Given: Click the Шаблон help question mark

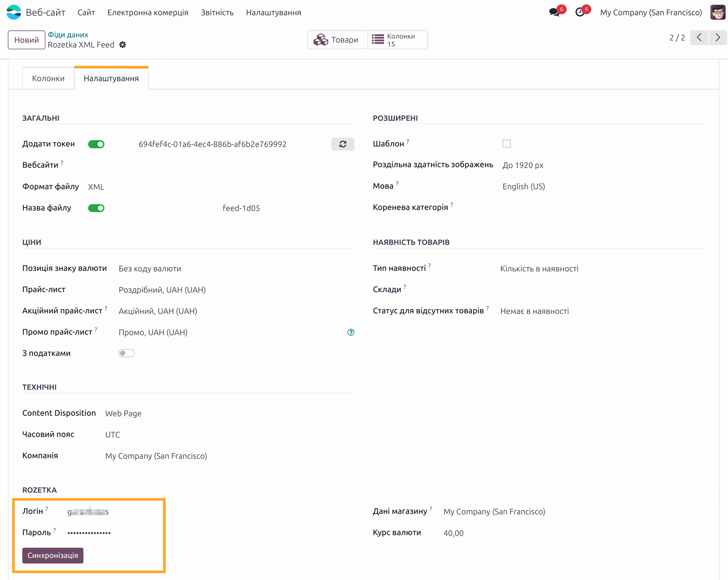Looking at the screenshot, I should coord(408,141).
